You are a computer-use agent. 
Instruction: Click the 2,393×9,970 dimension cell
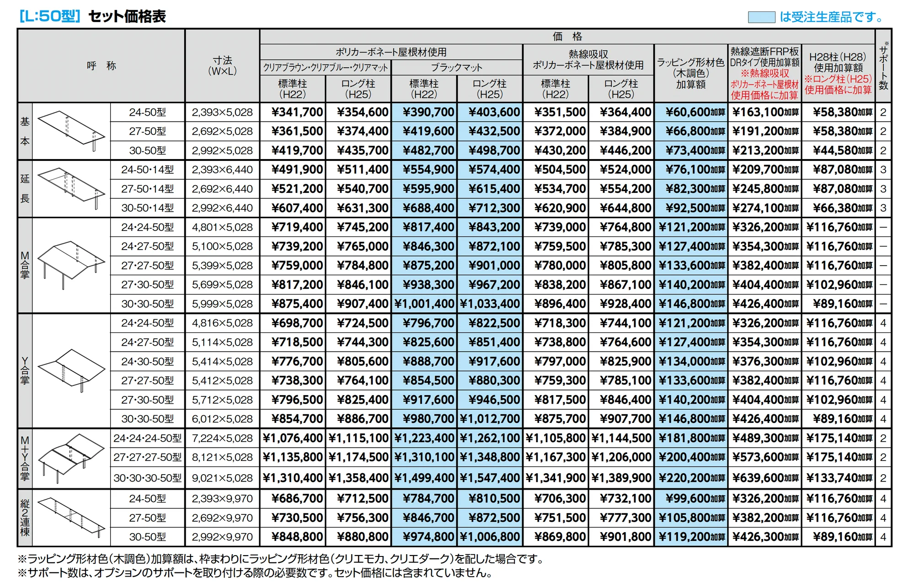coord(222,498)
